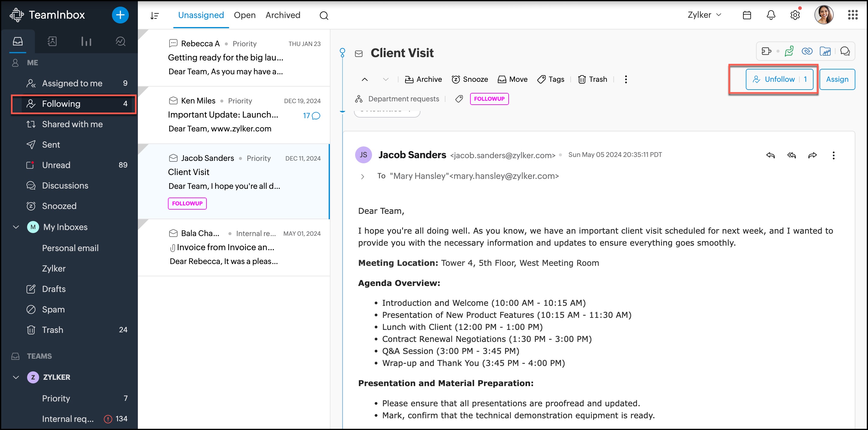Switch to the Open tab
The height and width of the screenshot is (430, 868).
[x=245, y=15]
